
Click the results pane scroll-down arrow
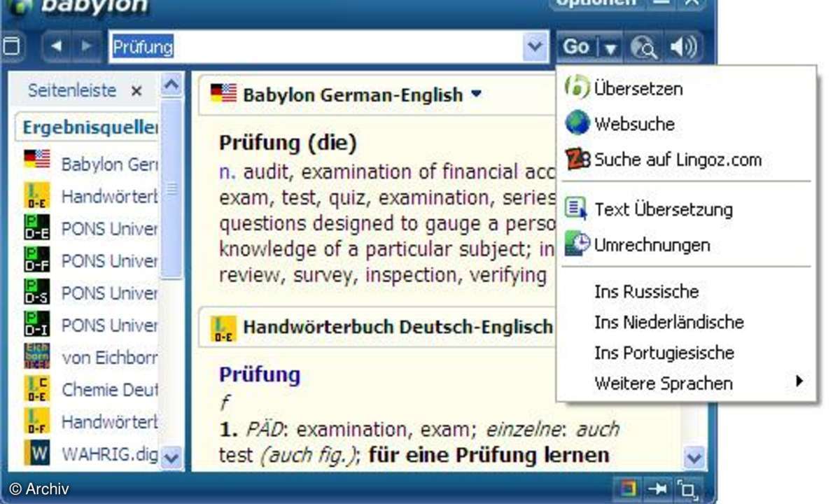point(694,458)
